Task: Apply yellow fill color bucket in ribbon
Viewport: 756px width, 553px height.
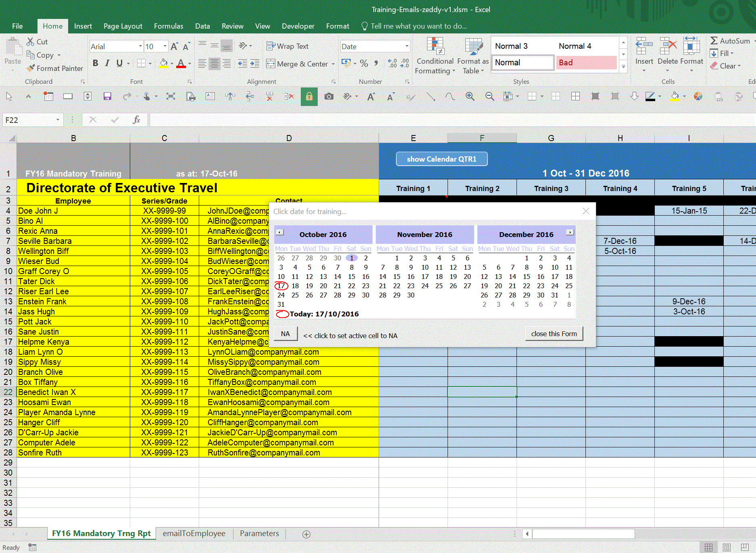Action: click(x=163, y=63)
